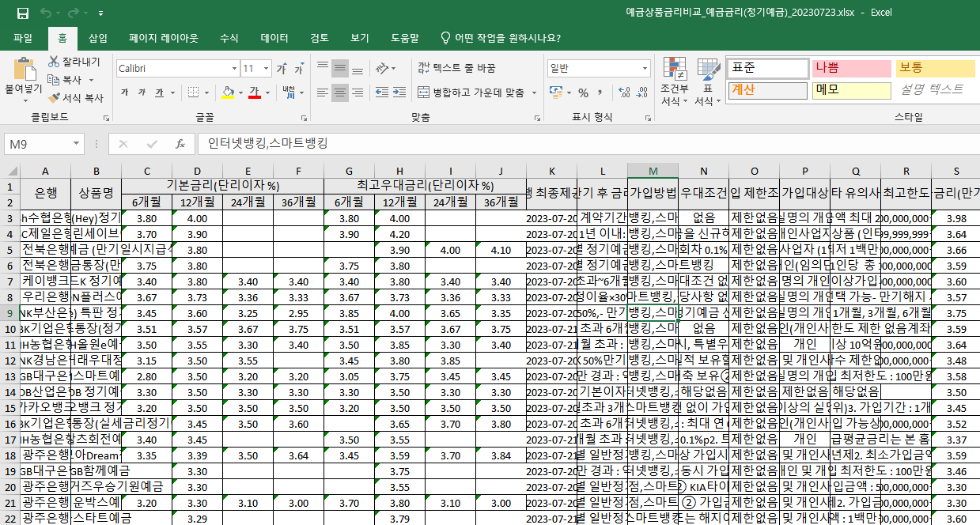Image resolution: width=980 pixels, height=525 pixels.
Task: Click the Paste (붙여넣기) clipboard icon
Action: tap(24, 68)
